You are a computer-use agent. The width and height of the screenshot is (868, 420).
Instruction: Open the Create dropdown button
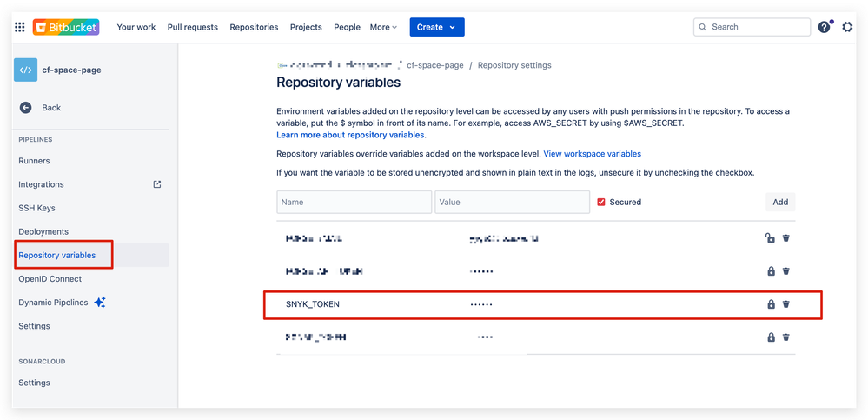tap(437, 27)
